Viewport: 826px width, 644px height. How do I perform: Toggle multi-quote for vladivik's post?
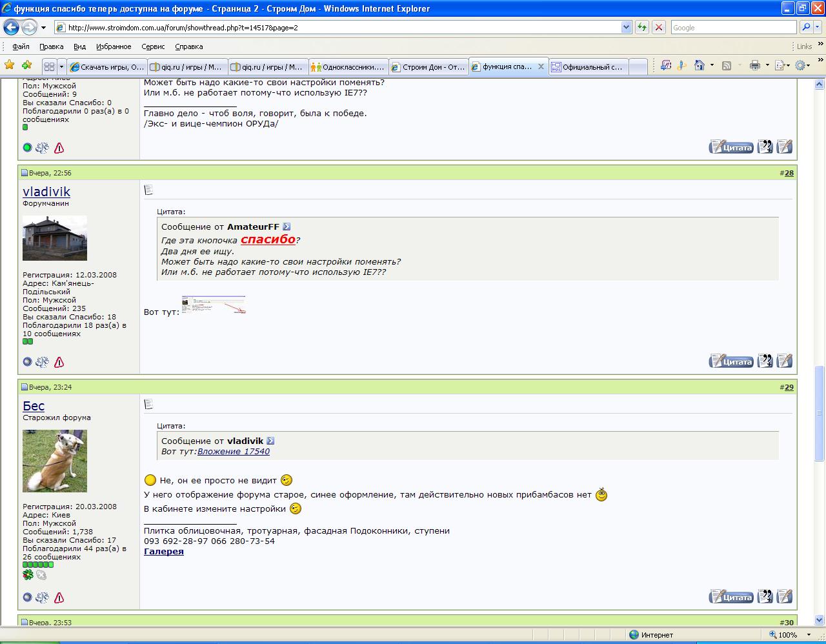click(x=765, y=361)
